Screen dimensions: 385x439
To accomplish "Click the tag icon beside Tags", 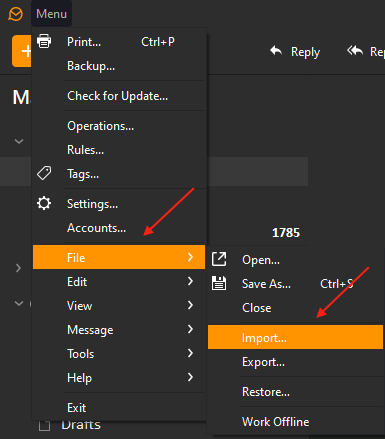I will [x=44, y=173].
